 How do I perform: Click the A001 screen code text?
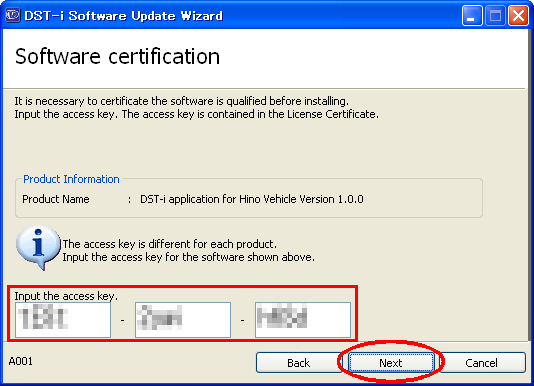[20, 361]
